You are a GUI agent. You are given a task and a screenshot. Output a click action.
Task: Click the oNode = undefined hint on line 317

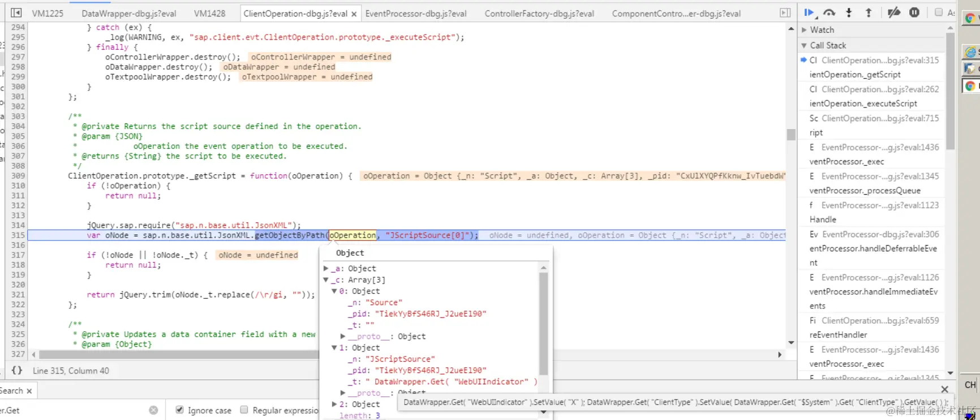point(258,255)
